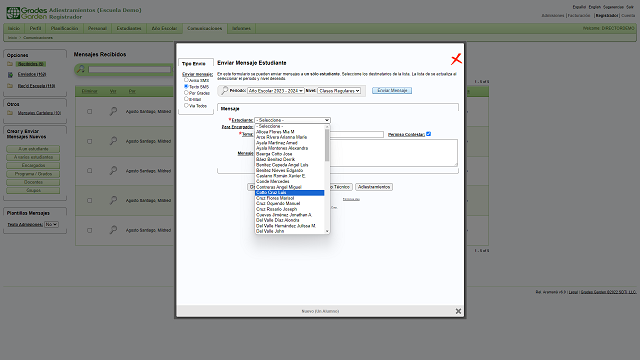Click the search magnifier in Mensajes Recibidos bar
This screenshot has height=360, width=640.
(x=81, y=69)
